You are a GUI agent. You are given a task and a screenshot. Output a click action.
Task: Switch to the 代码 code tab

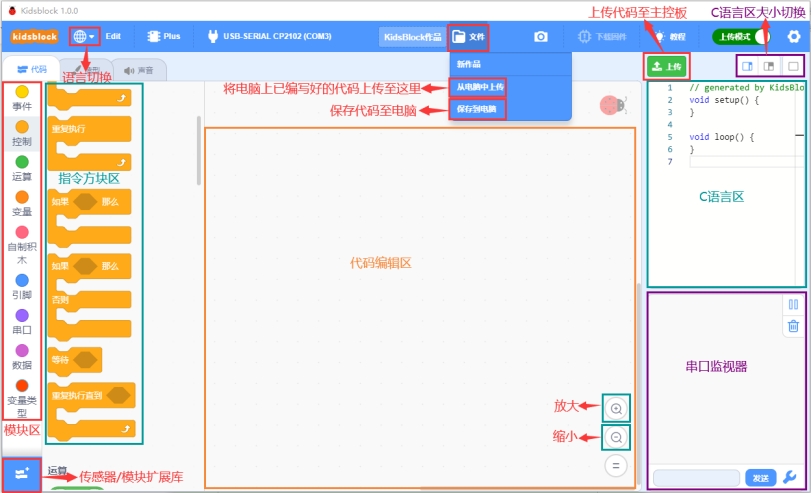pos(32,69)
